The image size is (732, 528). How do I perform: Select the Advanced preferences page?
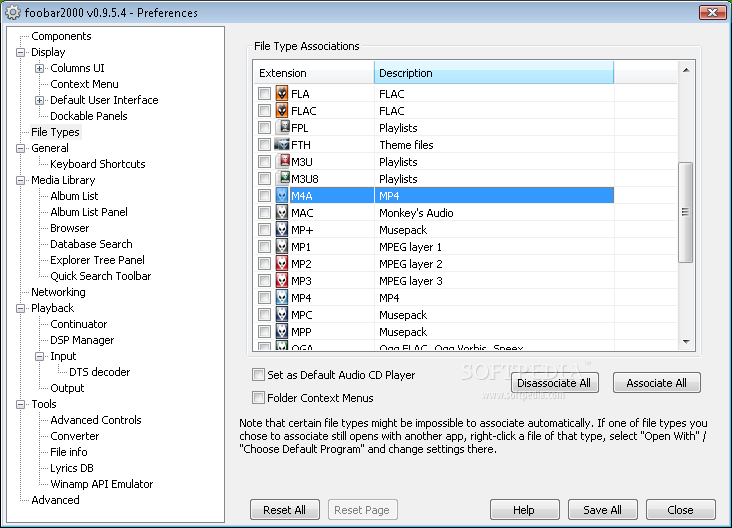click(55, 500)
